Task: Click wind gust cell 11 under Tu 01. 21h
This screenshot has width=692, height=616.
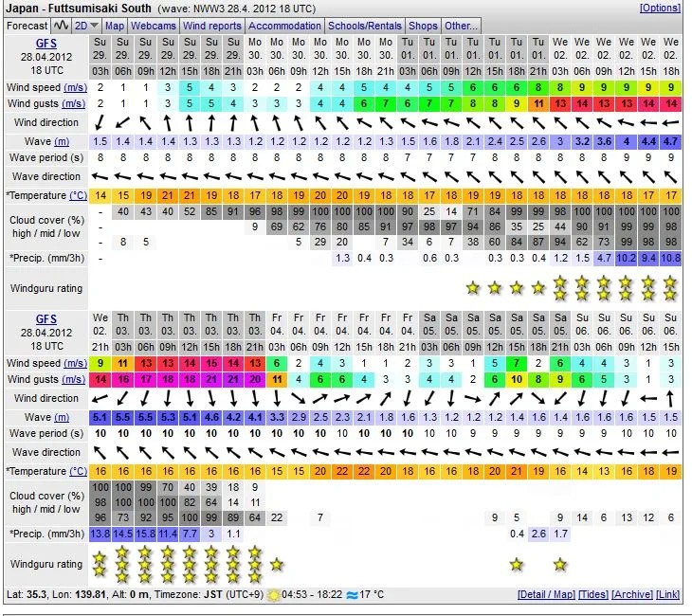Action: point(538,103)
